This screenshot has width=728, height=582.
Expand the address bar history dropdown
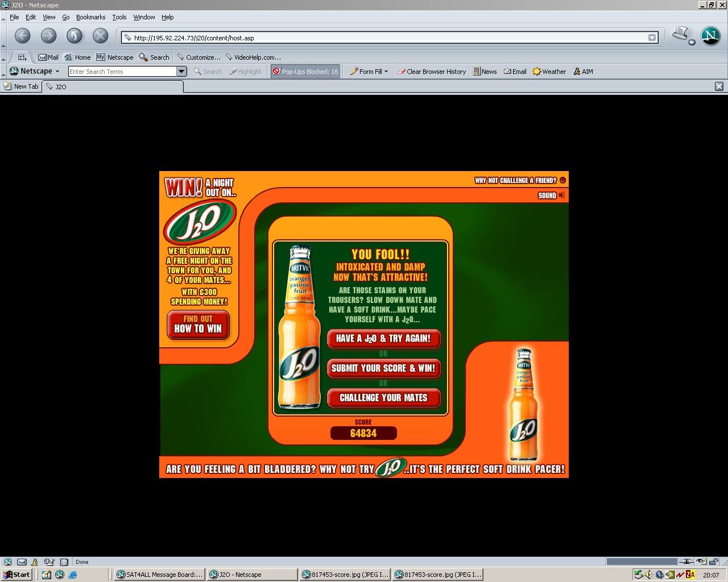(x=652, y=38)
